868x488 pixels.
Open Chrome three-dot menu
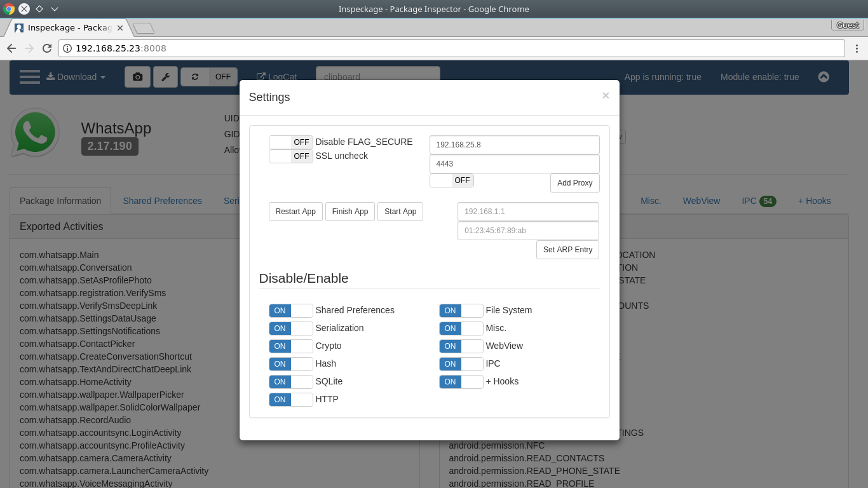857,48
